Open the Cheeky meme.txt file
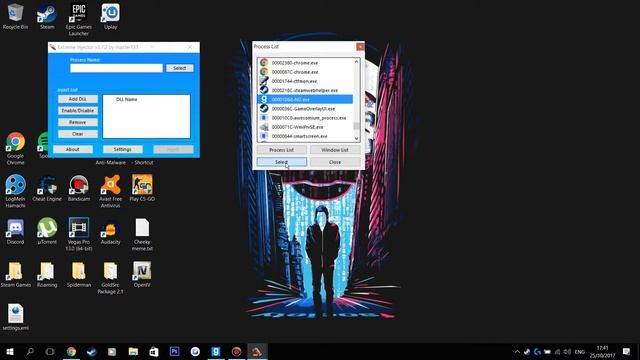Image resolution: width=640 pixels, height=360 pixels. coord(142,234)
